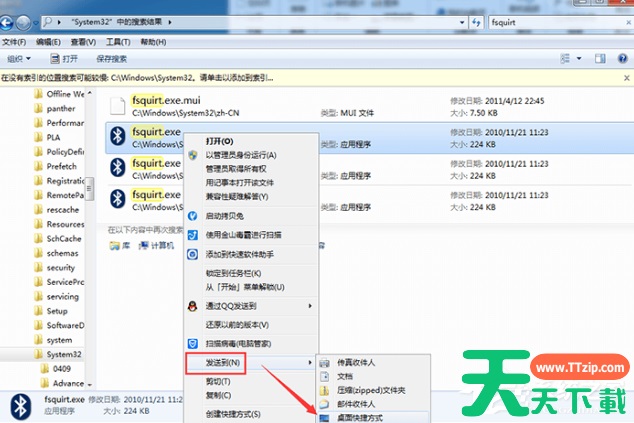Viewport: 634px width, 423px height.
Task: Select the rescache folder in tree
Action: (57, 210)
